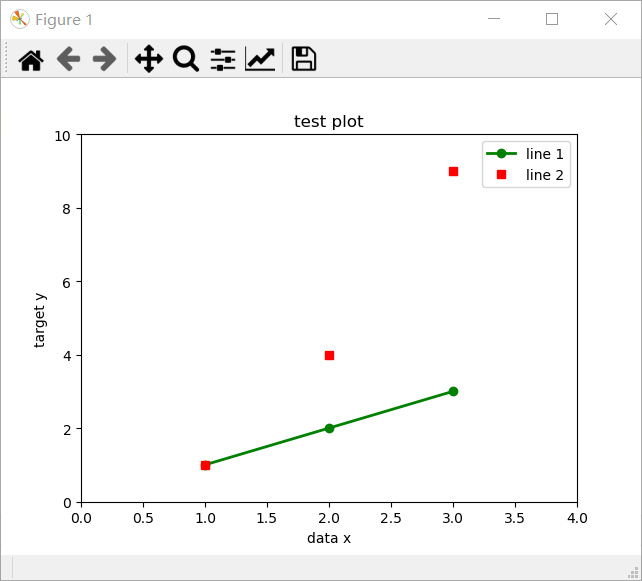The width and height of the screenshot is (642, 581).
Task: Close the Figure 1 window
Action: (611, 19)
